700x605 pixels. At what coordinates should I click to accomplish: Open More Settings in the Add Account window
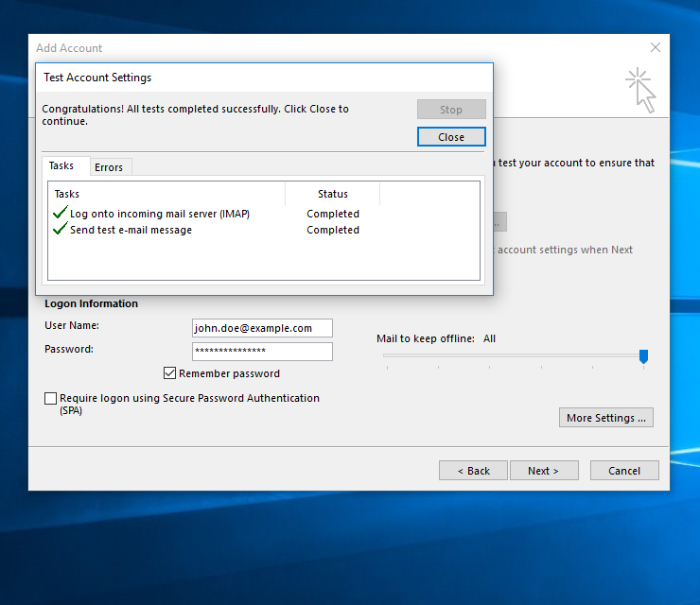click(x=606, y=418)
